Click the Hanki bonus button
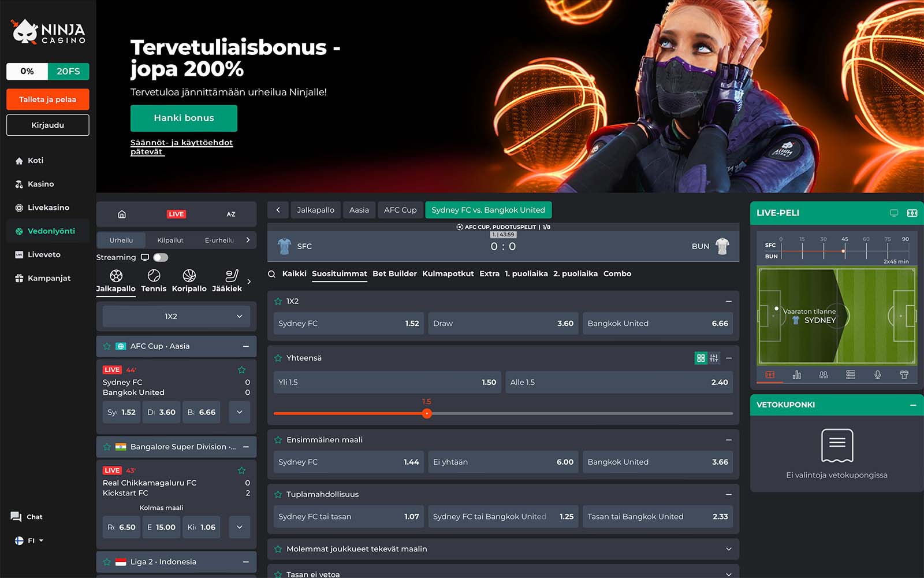 tap(184, 118)
